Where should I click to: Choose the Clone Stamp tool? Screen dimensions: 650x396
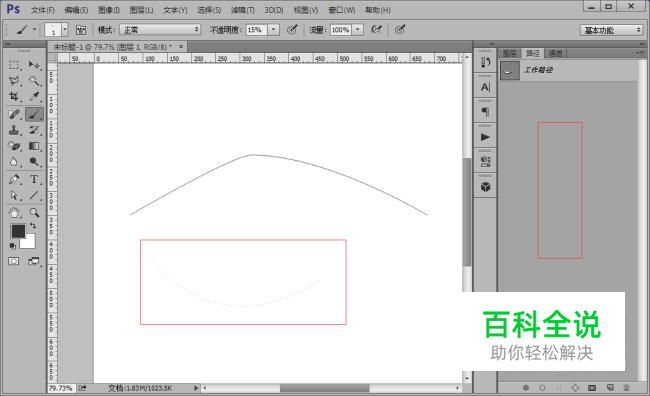pos(14,130)
